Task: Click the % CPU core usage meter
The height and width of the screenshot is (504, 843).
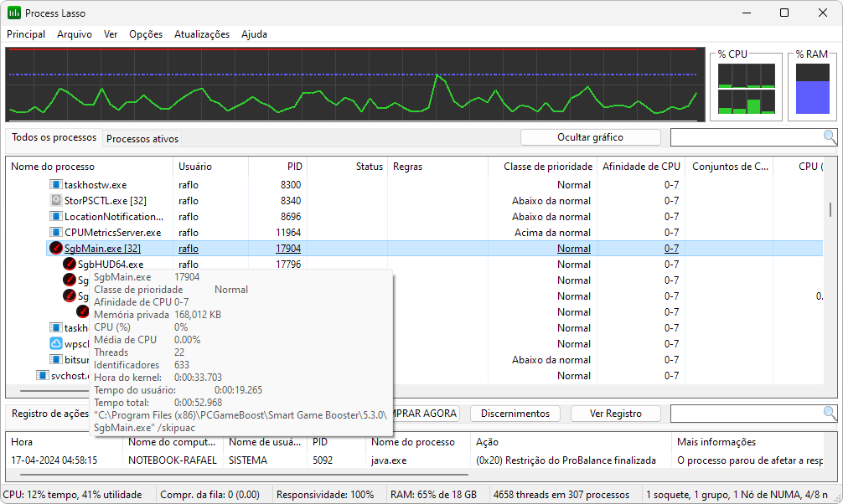Action: 747,89
